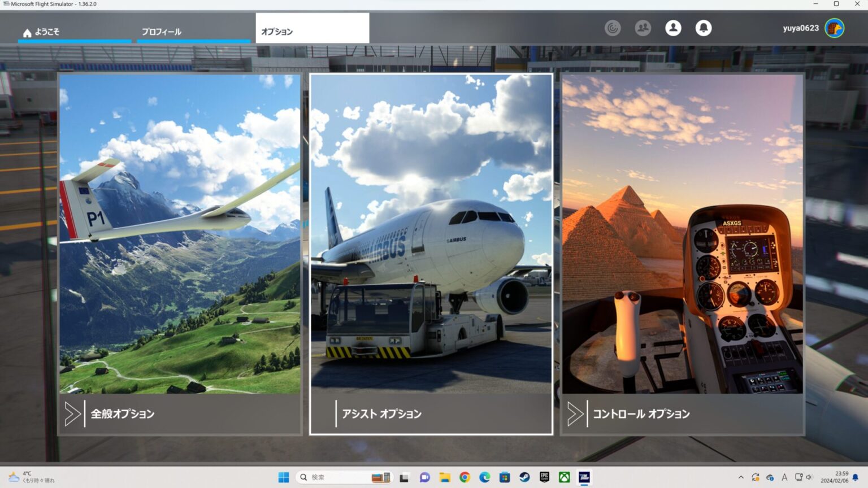Open the Xbox app in taskbar
868x488 pixels.
point(564,477)
